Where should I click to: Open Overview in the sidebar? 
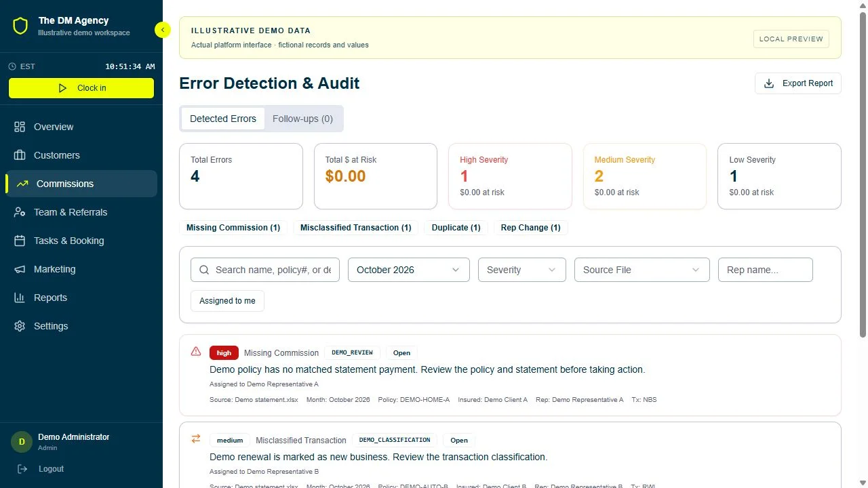pos(81,127)
